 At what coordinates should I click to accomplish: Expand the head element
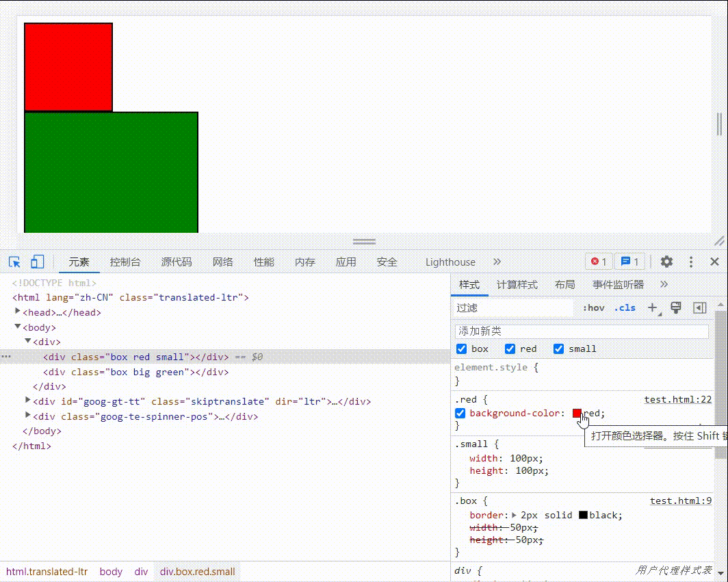pyautogui.click(x=18, y=311)
